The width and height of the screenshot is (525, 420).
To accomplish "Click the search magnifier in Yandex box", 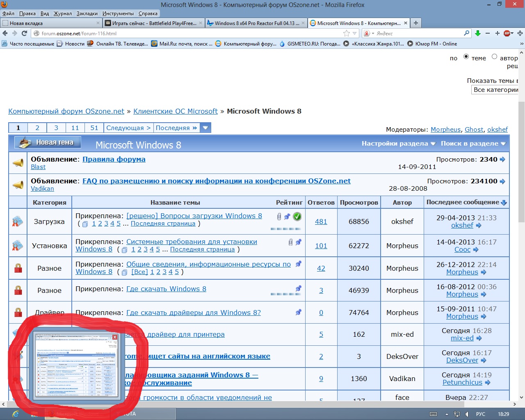I will coord(467,33).
